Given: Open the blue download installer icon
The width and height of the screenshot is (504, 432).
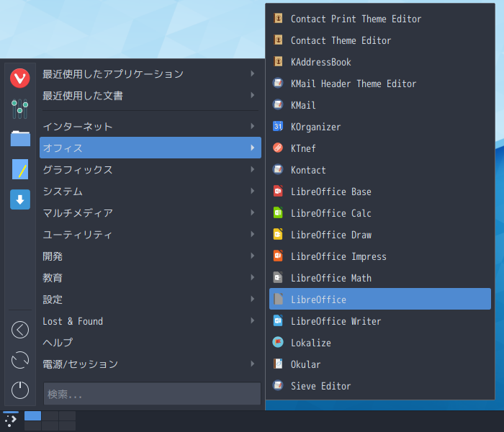Looking at the screenshot, I should 20,199.
